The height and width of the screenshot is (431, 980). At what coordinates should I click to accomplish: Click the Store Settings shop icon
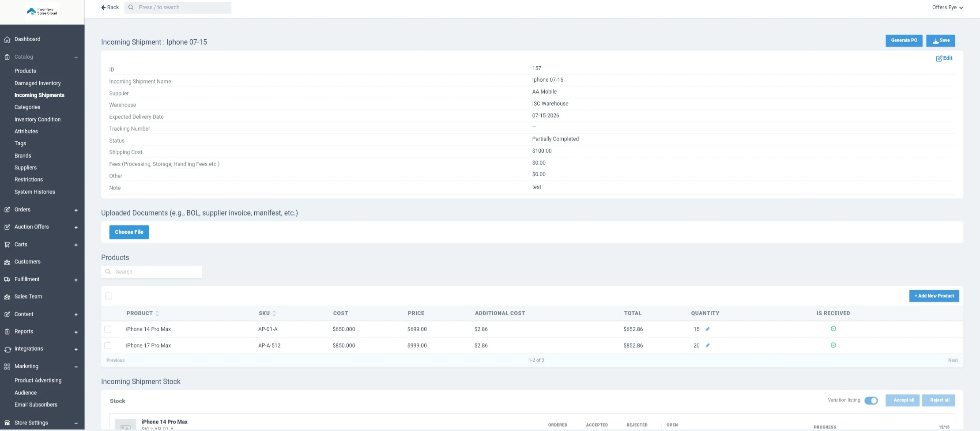(7, 423)
